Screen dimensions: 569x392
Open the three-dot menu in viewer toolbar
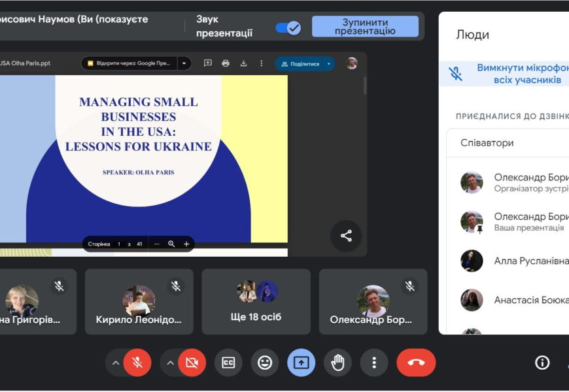tap(261, 63)
